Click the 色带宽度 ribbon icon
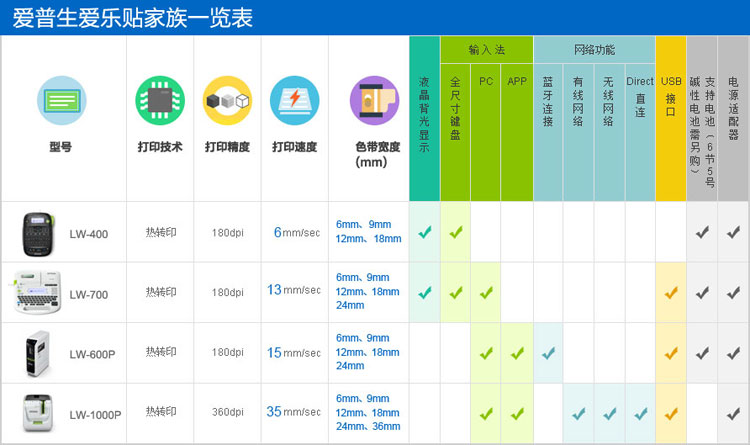 (x=375, y=100)
